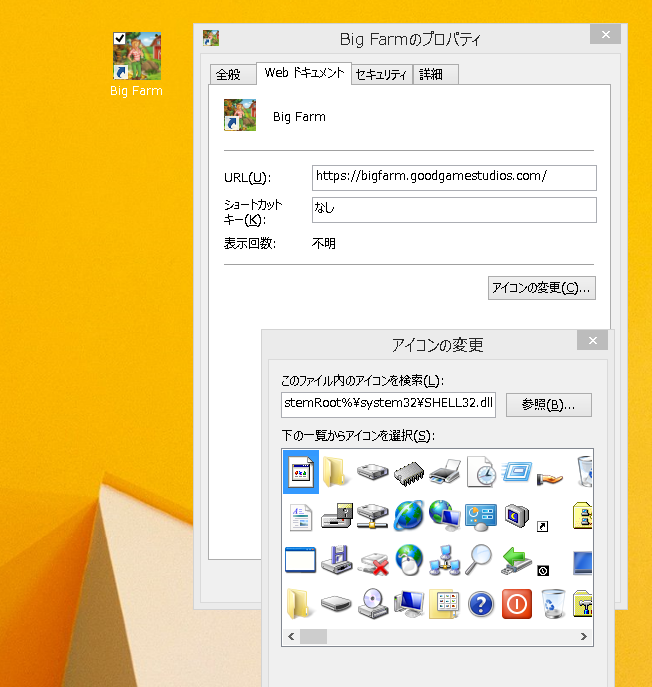Switch to the Web ドキュメント tab

[304, 73]
